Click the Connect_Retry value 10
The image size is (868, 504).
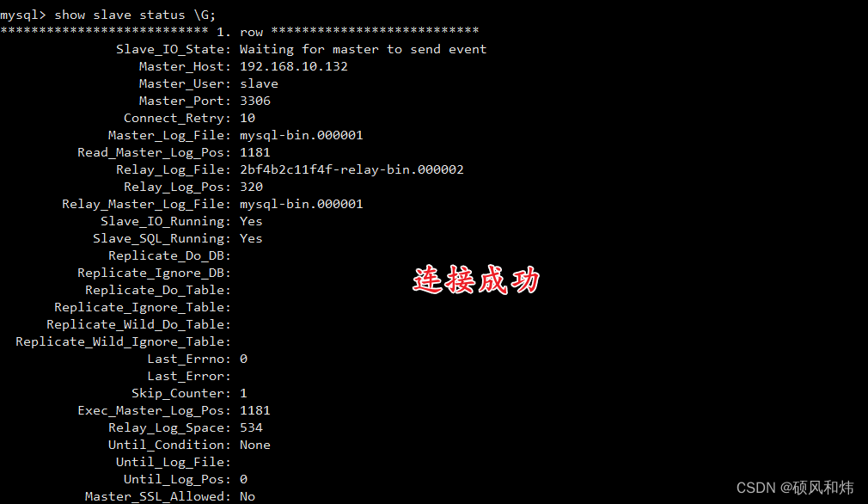[x=247, y=118]
